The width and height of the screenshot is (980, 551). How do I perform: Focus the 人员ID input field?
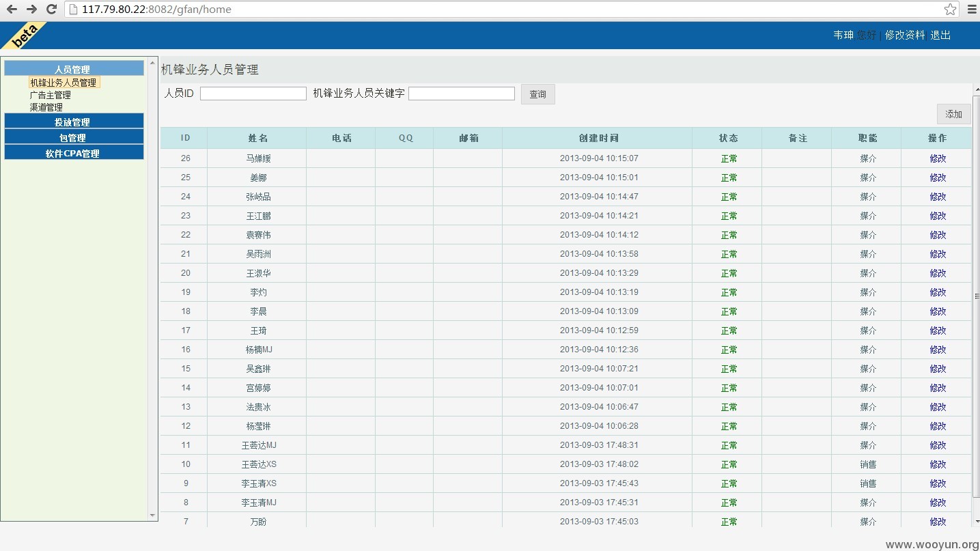click(253, 94)
